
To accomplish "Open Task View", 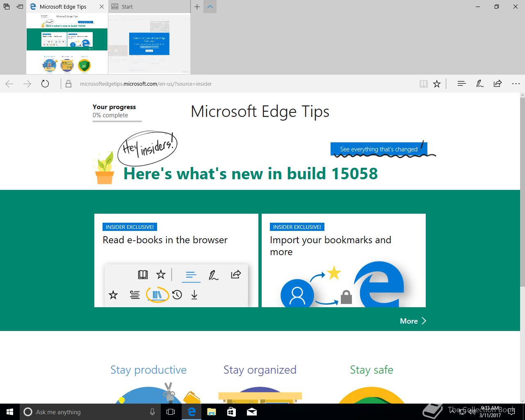I will pyautogui.click(x=171, y=412).
